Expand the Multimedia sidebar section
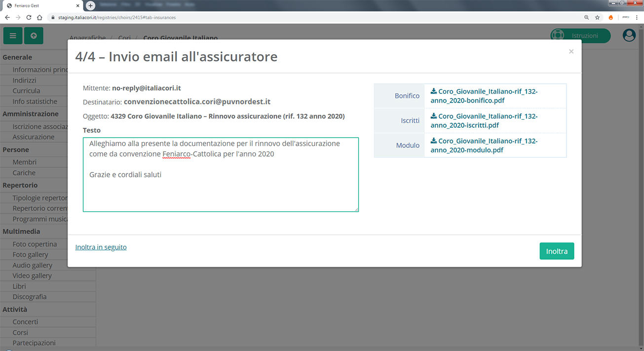This screenshot has height=351, width=644. [21, 231]
